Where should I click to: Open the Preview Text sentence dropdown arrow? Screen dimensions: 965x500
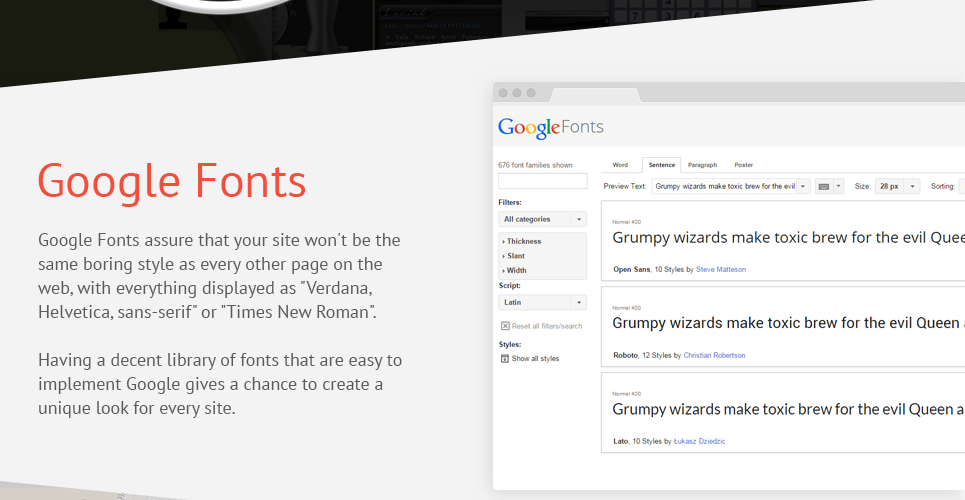(803, 187)
